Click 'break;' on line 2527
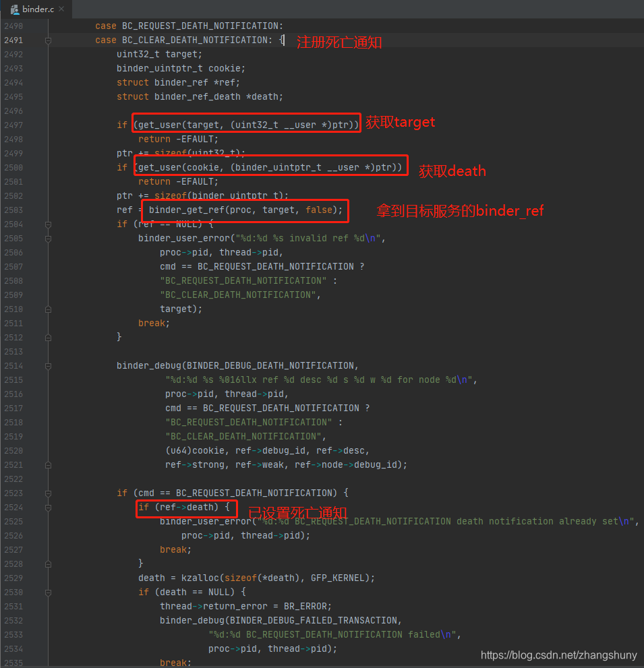 (175, 549)
